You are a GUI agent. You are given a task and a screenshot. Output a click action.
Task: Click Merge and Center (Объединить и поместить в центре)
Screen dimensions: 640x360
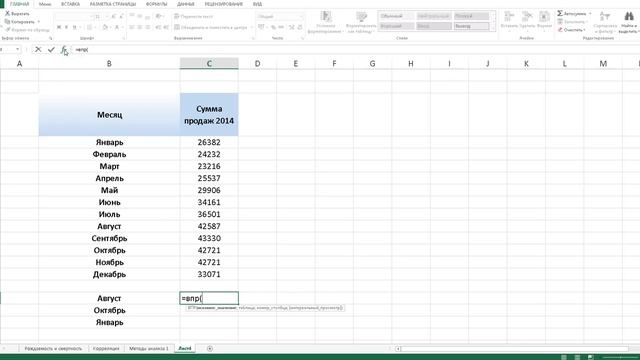point(211,27)
